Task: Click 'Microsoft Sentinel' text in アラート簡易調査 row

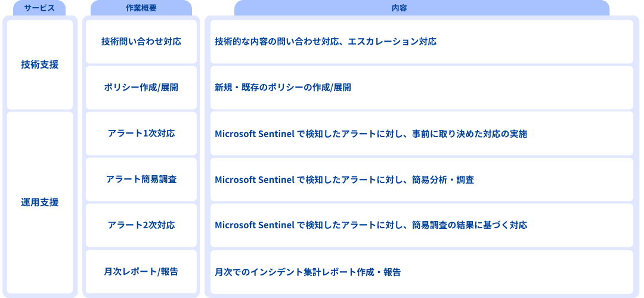Action: tap(255, 179)
